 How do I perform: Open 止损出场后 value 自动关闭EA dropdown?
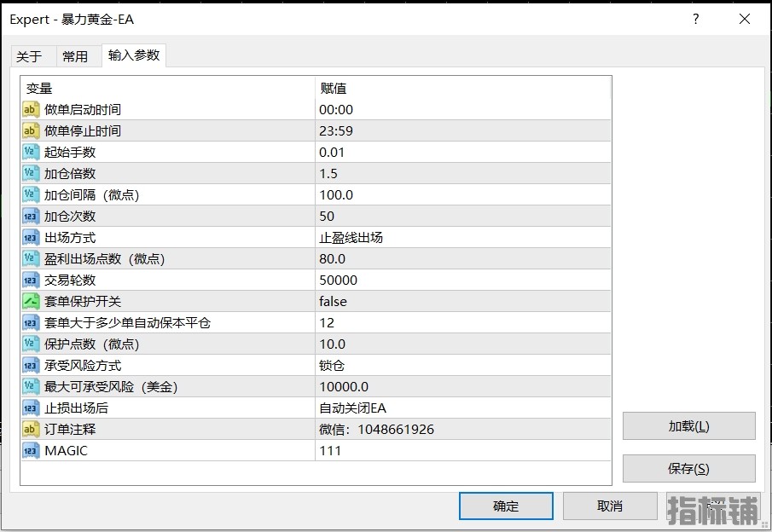point(463,408)
